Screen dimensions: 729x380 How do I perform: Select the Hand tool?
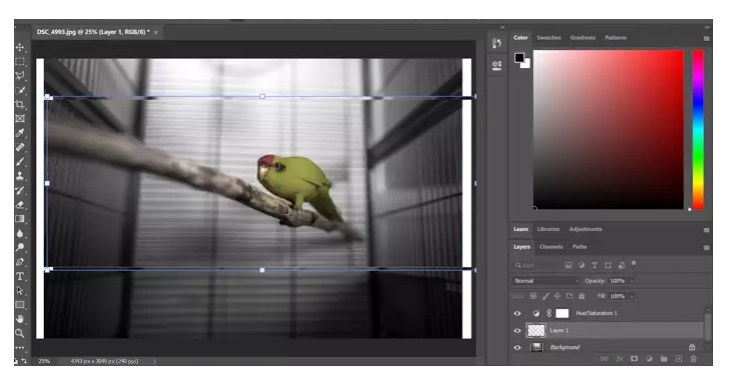(x=20, y=319)
